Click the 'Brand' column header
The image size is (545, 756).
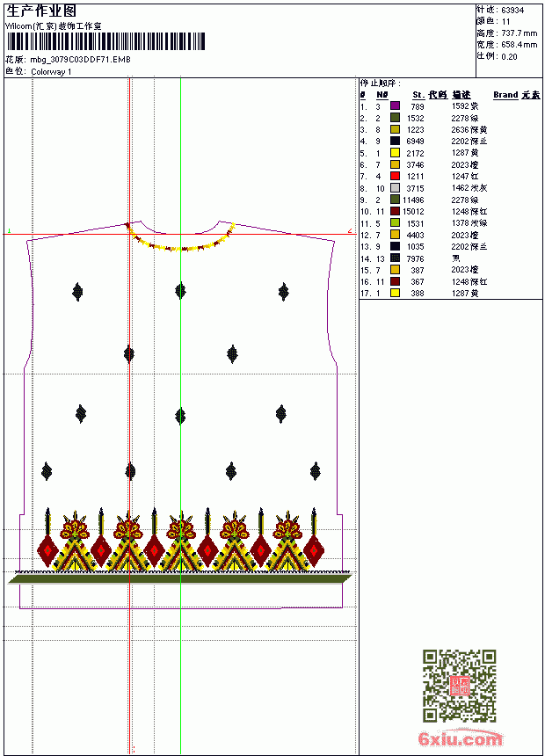point(505,95)
